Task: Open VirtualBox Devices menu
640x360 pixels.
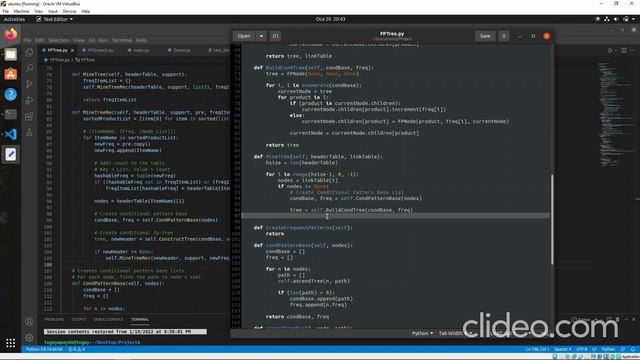Action: coord(69,11)
